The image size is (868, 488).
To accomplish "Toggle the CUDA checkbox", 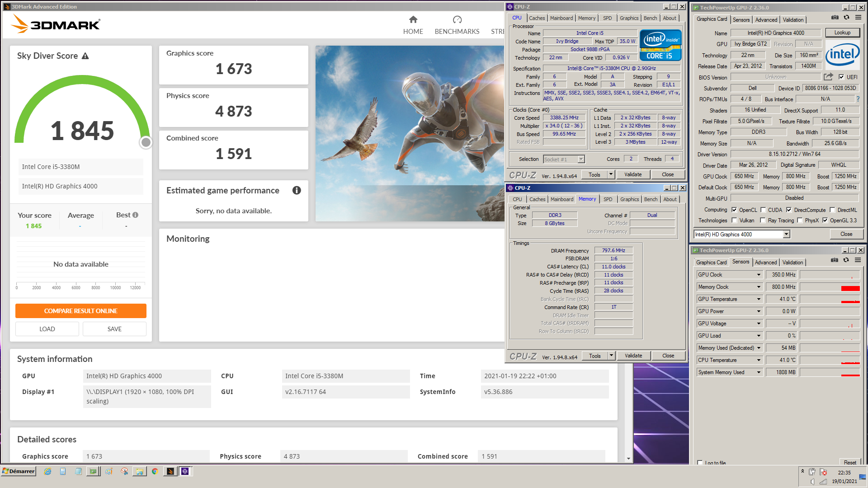I will tap(763, 210).
